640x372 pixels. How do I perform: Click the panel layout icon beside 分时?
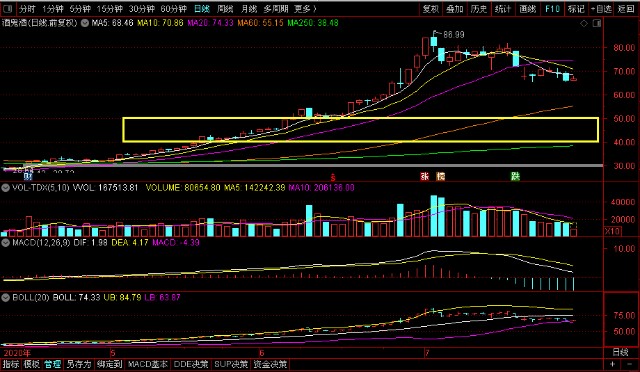[8, 8]
